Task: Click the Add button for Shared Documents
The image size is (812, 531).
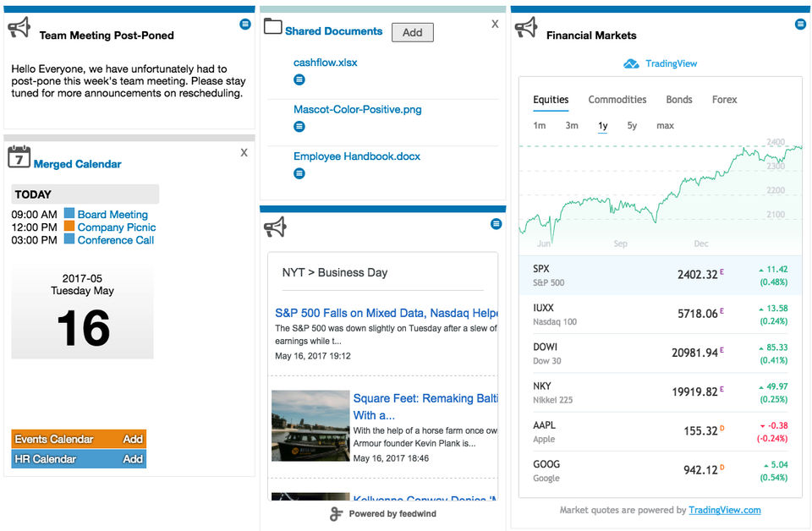Action: click(412, 33)
